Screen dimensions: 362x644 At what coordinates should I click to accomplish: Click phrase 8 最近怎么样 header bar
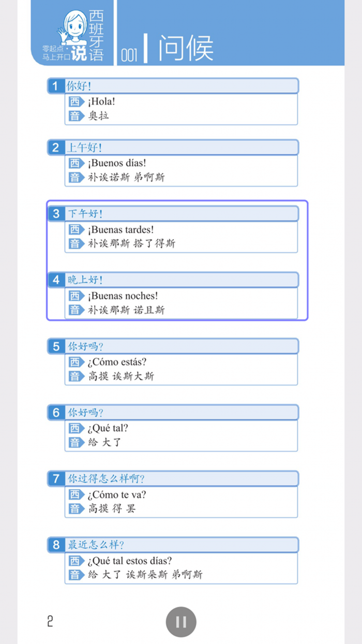click(x=181, y=545)
